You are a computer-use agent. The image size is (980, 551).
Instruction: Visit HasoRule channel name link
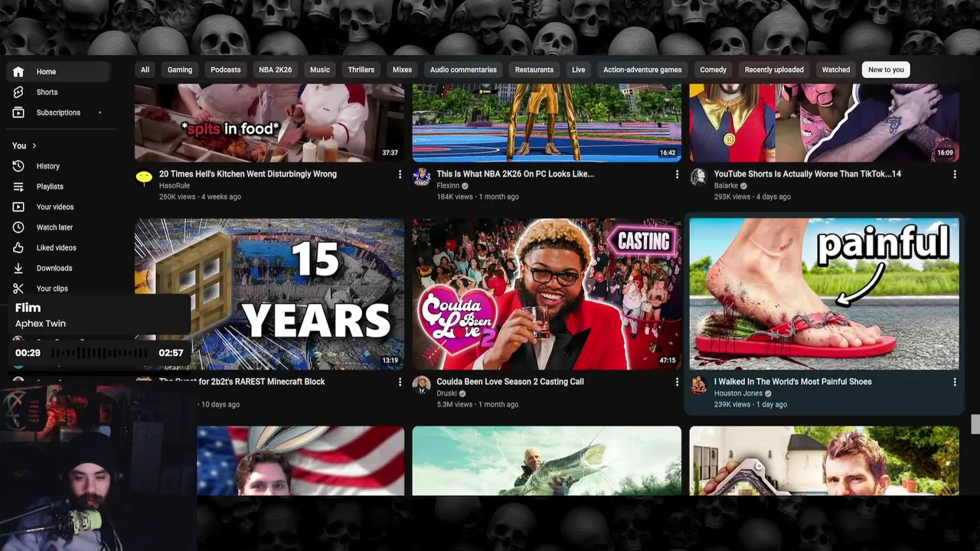pos(175,185)
